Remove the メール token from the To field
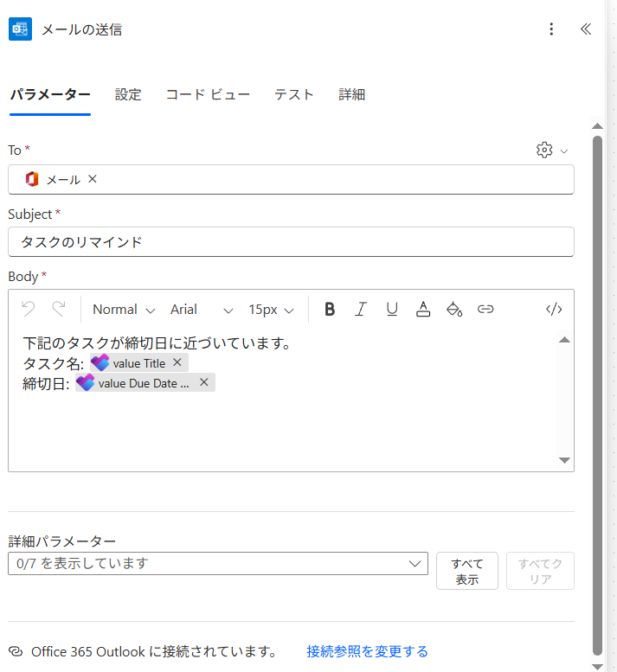 tap(93, 179)
